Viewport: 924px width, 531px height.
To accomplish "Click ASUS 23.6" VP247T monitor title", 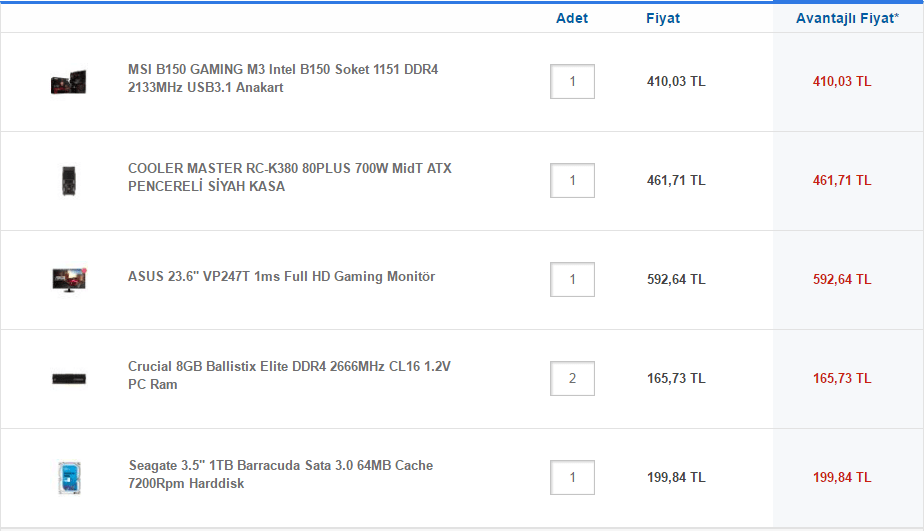I will (281, 277).
